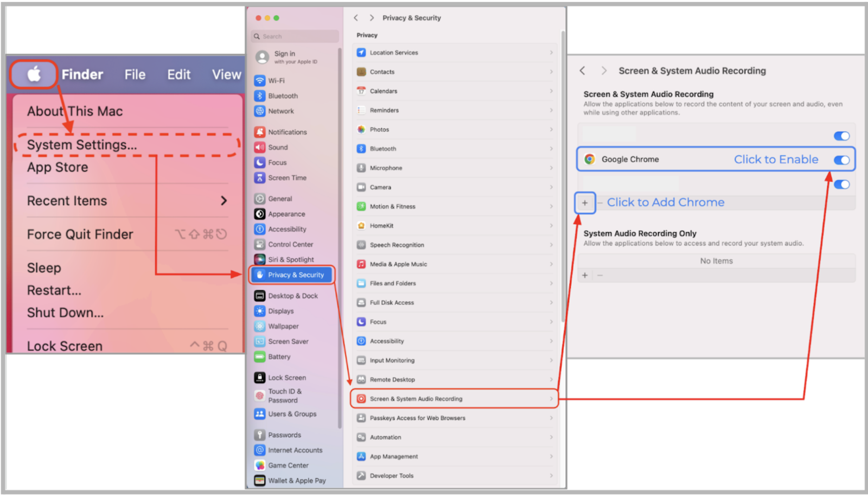Click the Location Services arrow icon
Image resolution: width=868 pixels, height=497 pixels.
click(361, 53)
